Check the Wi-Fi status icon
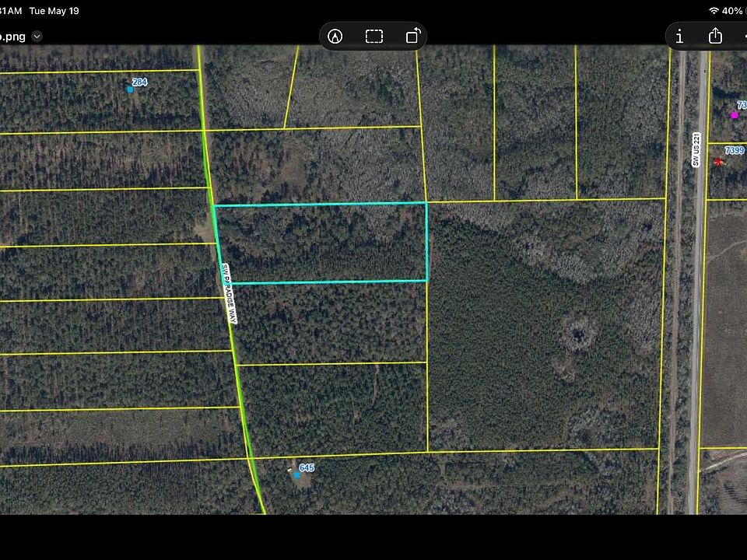This screenshot has width=747, height=560. (714, 10)
